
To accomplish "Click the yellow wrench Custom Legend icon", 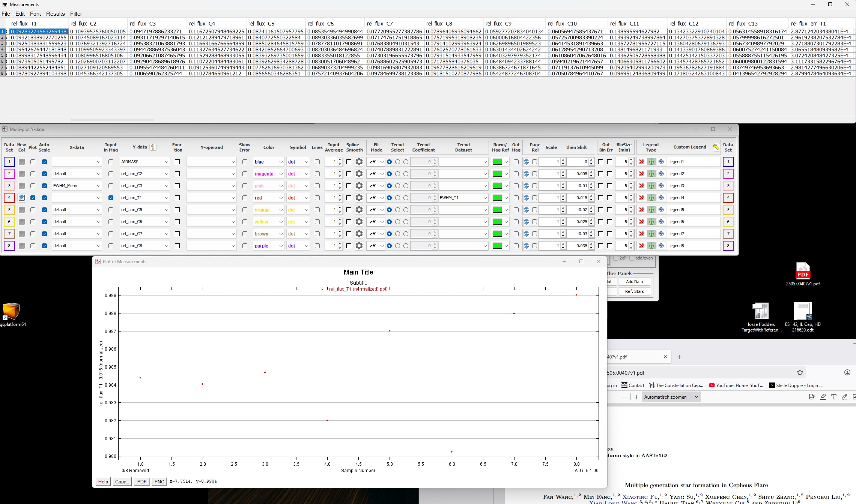I will pos(716,147).
